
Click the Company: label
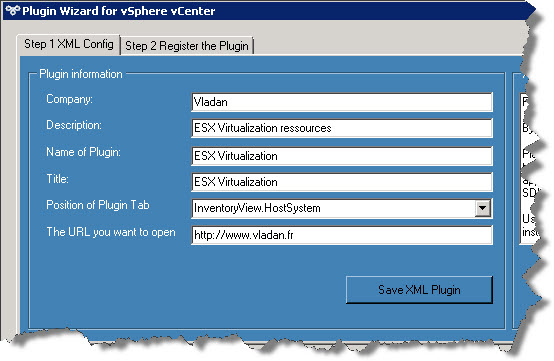70,99
